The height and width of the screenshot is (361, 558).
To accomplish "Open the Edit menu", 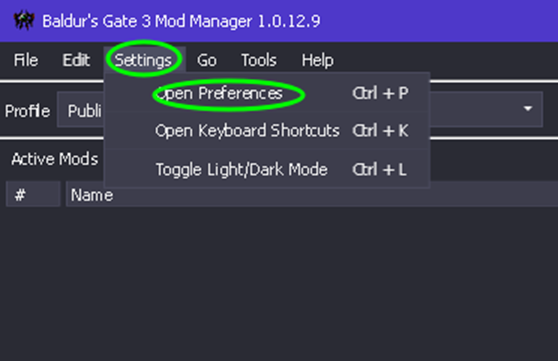I will (76, 60).
